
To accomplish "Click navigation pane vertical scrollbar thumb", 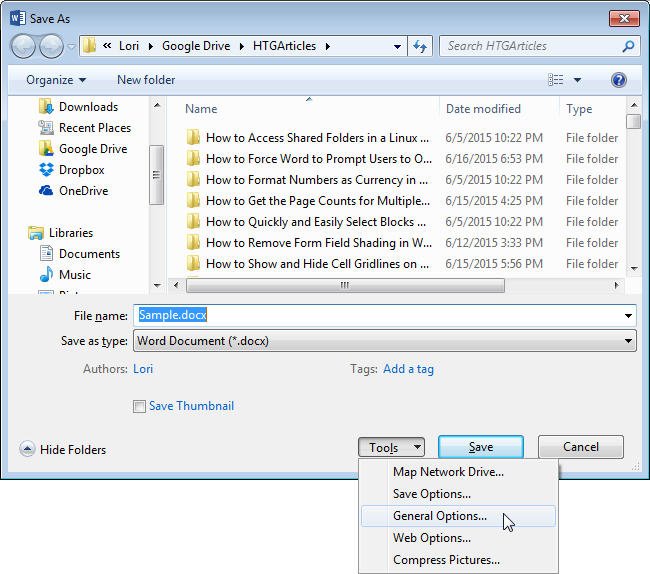I will [x=156, y=175].
